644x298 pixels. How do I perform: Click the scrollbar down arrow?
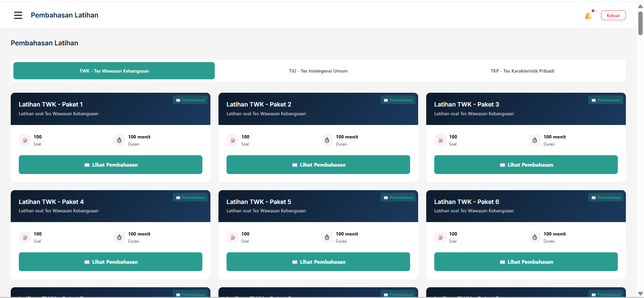click(x=640, y=294)
